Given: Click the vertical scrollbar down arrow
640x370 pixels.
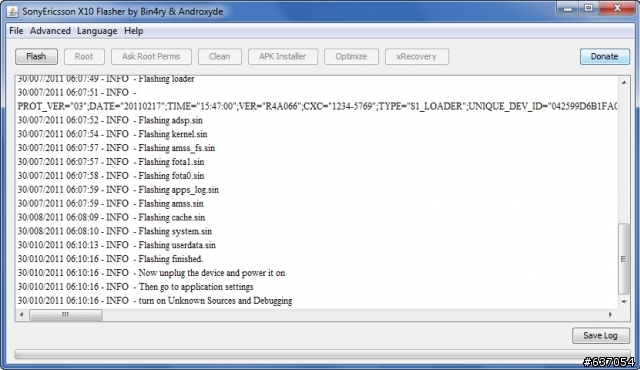Looking at the screenshot, I should (x=624, y=302).
